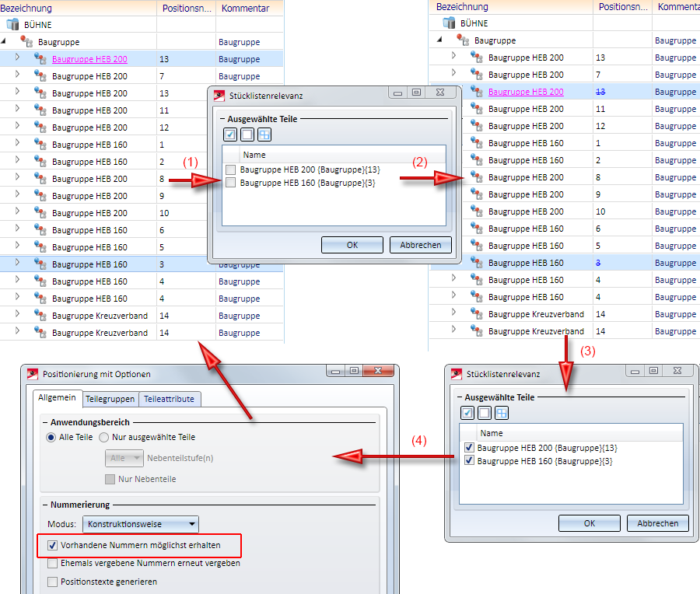
Task: Click assembly icon of position 12 row, left list
Action: point(40,128)
